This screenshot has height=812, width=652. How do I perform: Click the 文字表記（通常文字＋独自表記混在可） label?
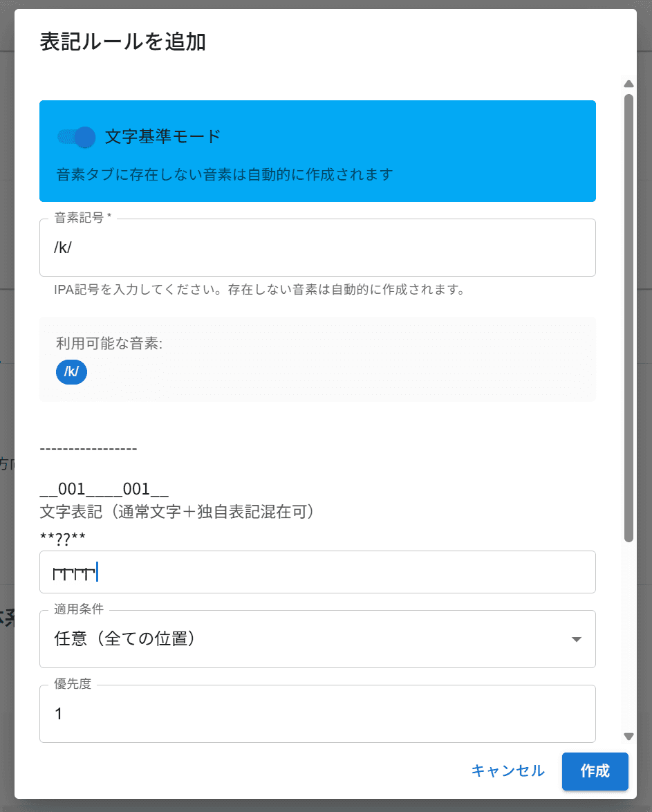point(179,513)
